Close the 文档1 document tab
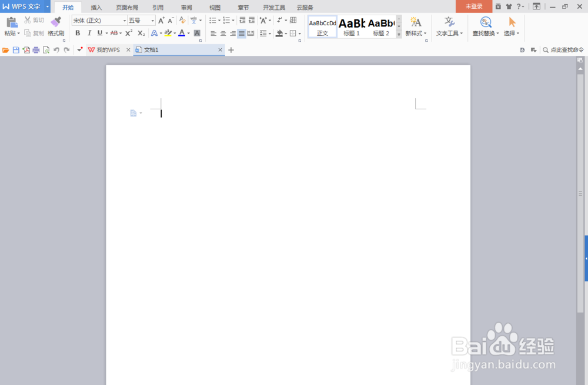This screenshot has width=588, height=385. click(x=220, y=50)
